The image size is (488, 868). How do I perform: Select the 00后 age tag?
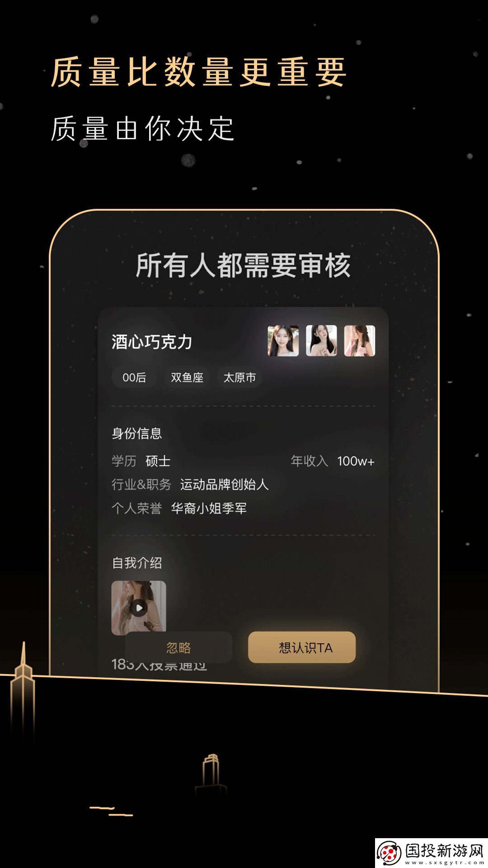point(134,377)
